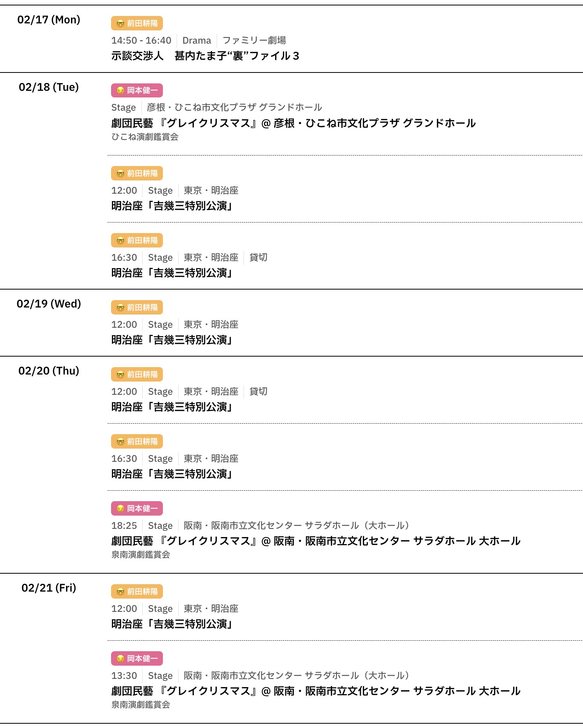Click the glasses emoji on 02/19's 前田耕陽 tag
Screen dimensions: 583x728
pos(120,307)
